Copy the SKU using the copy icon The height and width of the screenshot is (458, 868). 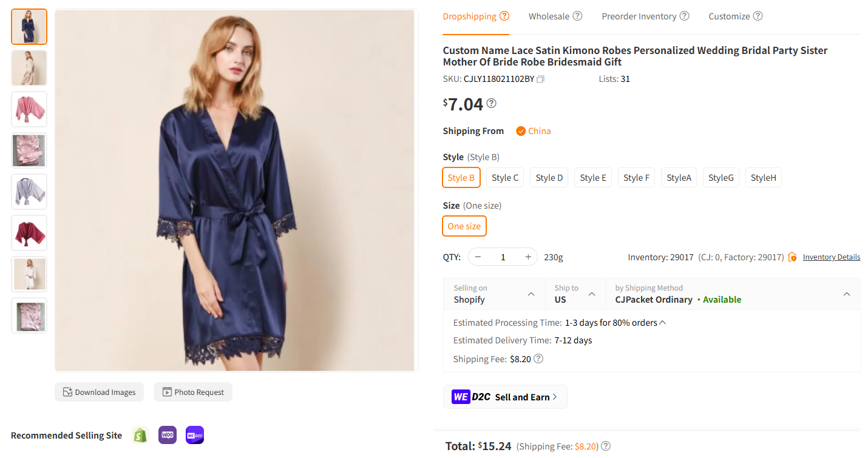[540, 78]
